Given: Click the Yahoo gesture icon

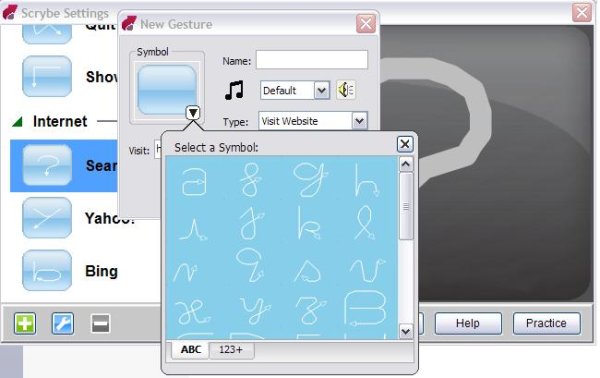Looking at the screenshot, I should click(x=47, y=218).
